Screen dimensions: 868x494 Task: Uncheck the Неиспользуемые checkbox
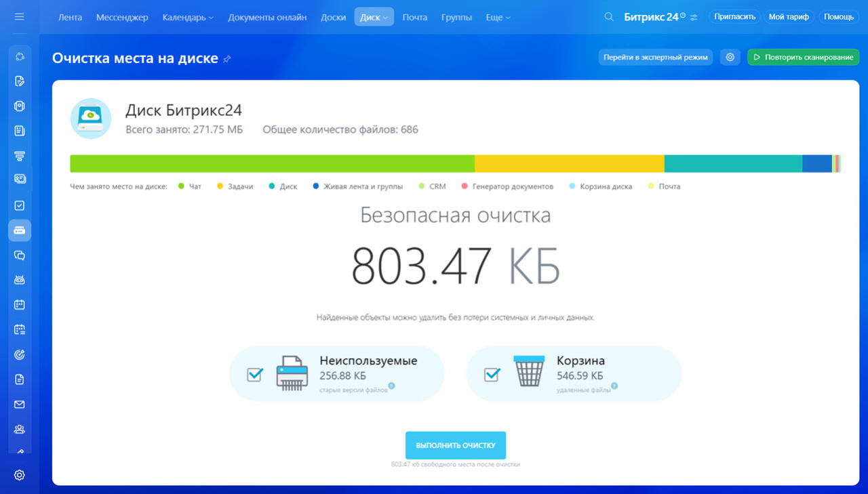tap(255, 374)
